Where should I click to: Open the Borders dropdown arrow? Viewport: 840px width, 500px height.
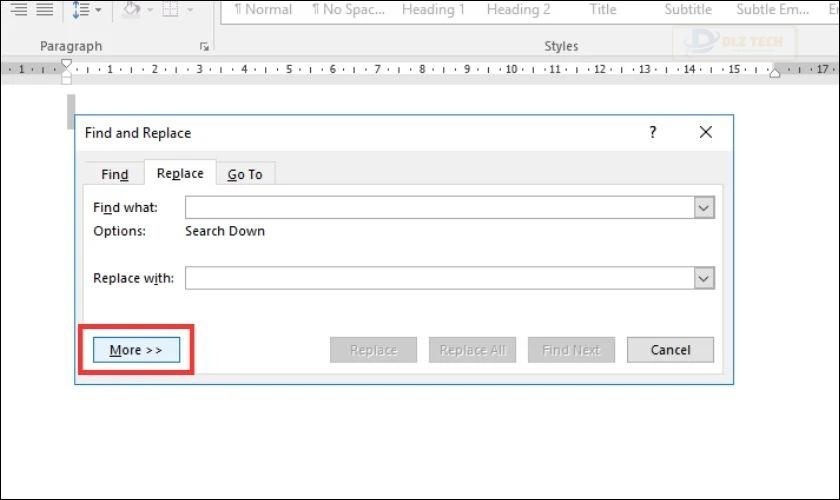coord(190,10)
